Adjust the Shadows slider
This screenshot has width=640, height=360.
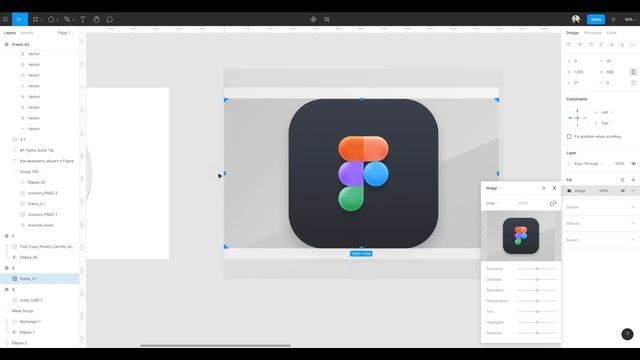(x=537, y=333)
